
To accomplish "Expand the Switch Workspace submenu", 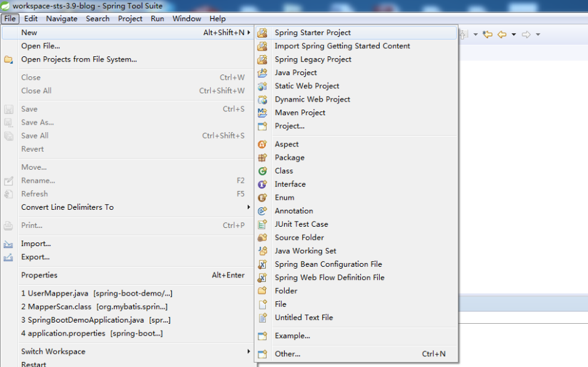I will pyautogui.click(x=248, y=351).
